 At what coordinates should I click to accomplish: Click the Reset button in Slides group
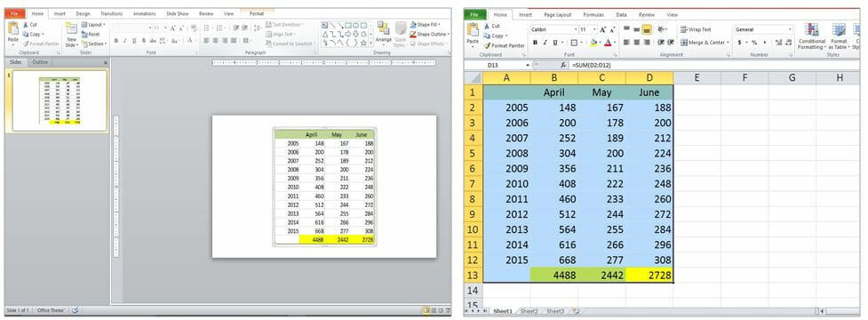point(91,35)
